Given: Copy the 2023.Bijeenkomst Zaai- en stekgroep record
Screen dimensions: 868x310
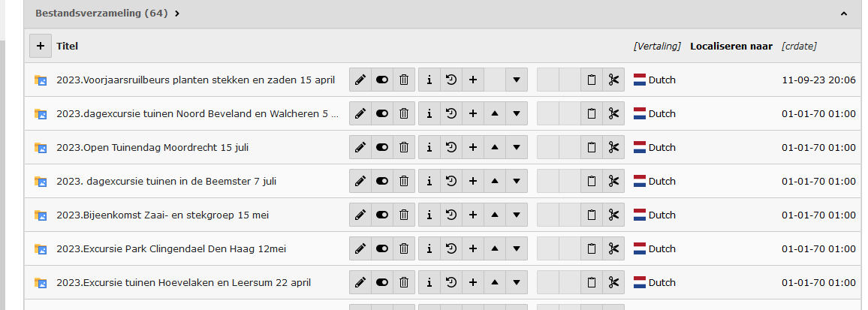Looking at the screenshot, I should click(x=592, y=215).
